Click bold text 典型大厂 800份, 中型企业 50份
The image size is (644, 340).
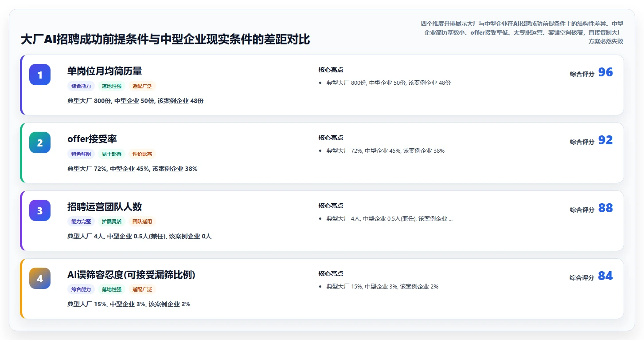(x=136, y=101)
